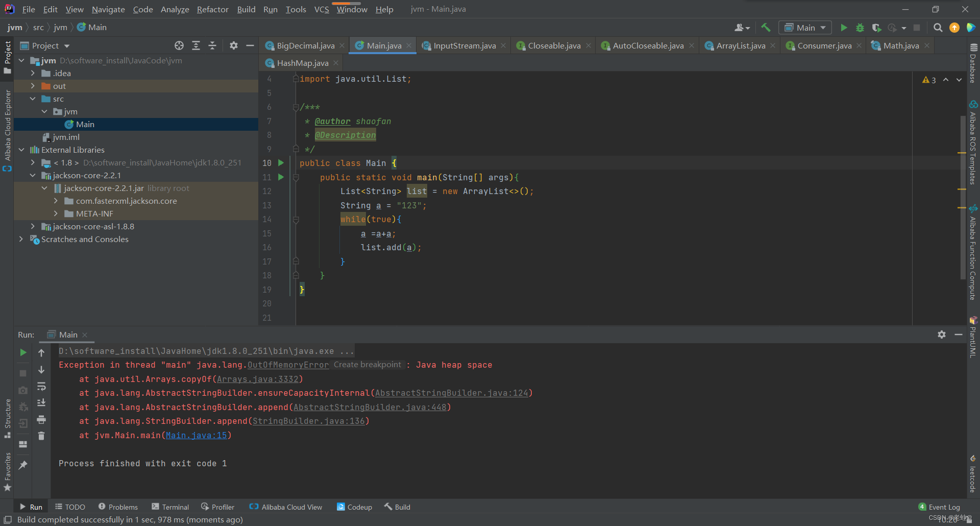The image size is (980, 526).
Task: Open the Problems tool window
Action: (x=118, y=507)
